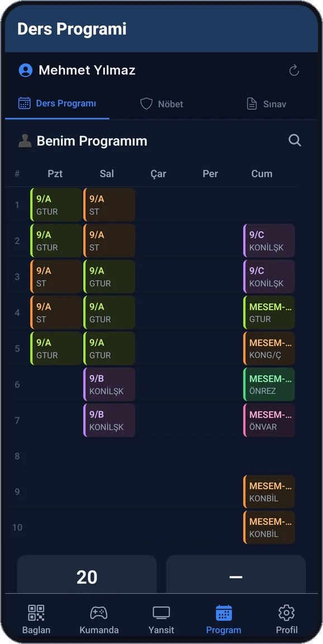Open Baglan QR code tab
323x644 pixels.
click(36, 619)
